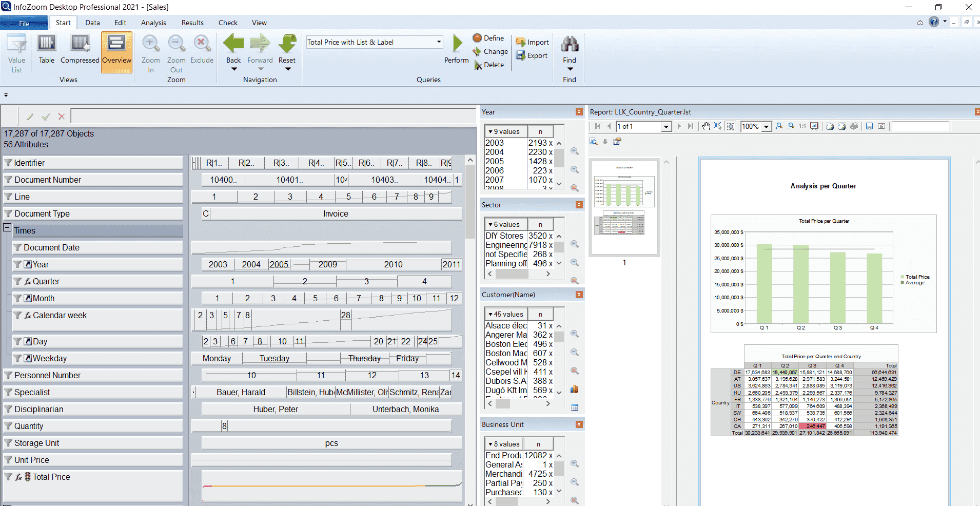The width and height of the screenshot is (980, 506).
Task: Open the Find binoculars tool
Action: [570, 45]
